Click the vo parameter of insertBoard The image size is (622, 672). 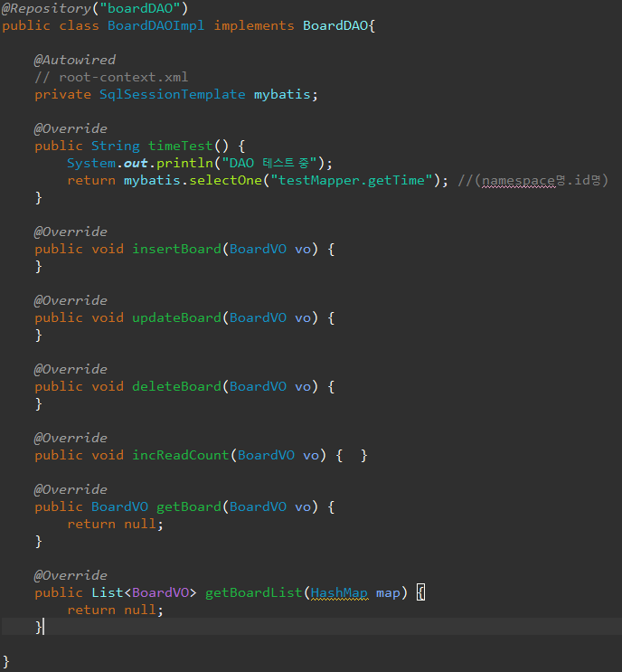point(303,250)
